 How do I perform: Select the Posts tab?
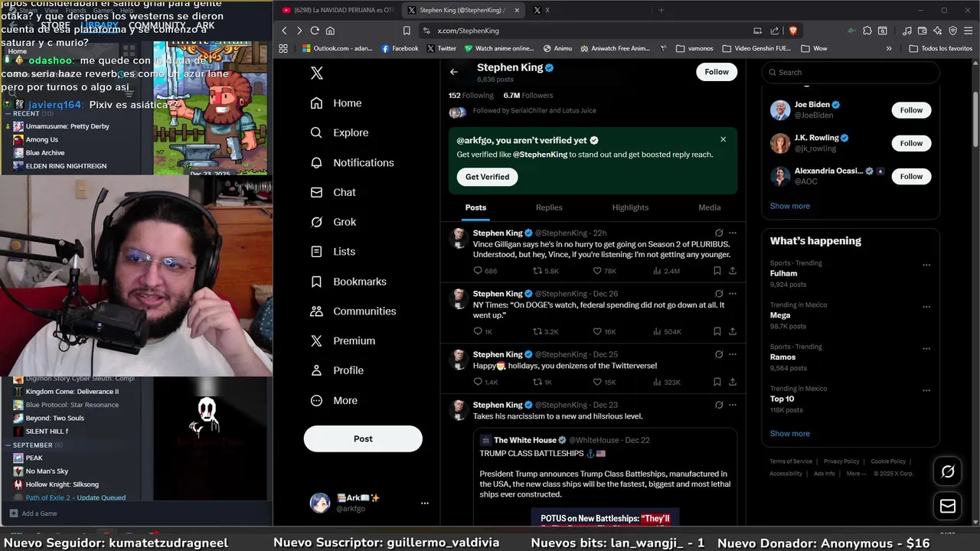click(x=475, y=207)
